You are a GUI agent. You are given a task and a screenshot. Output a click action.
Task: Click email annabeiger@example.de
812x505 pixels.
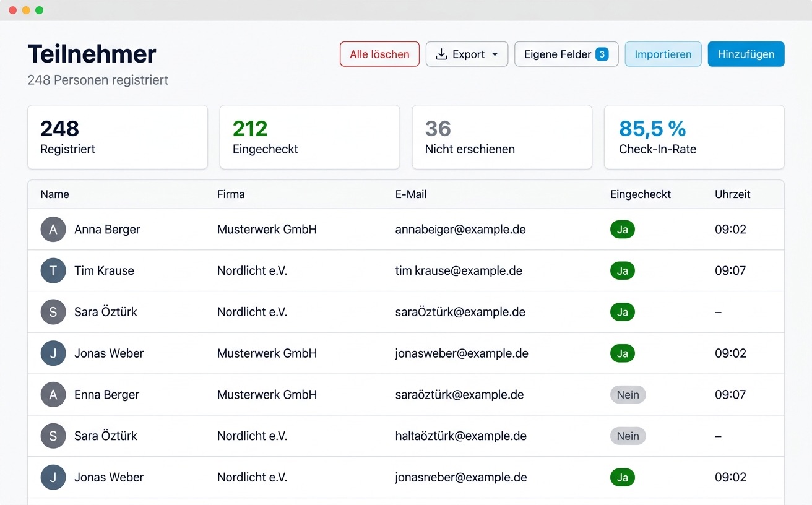coord(460,230)
